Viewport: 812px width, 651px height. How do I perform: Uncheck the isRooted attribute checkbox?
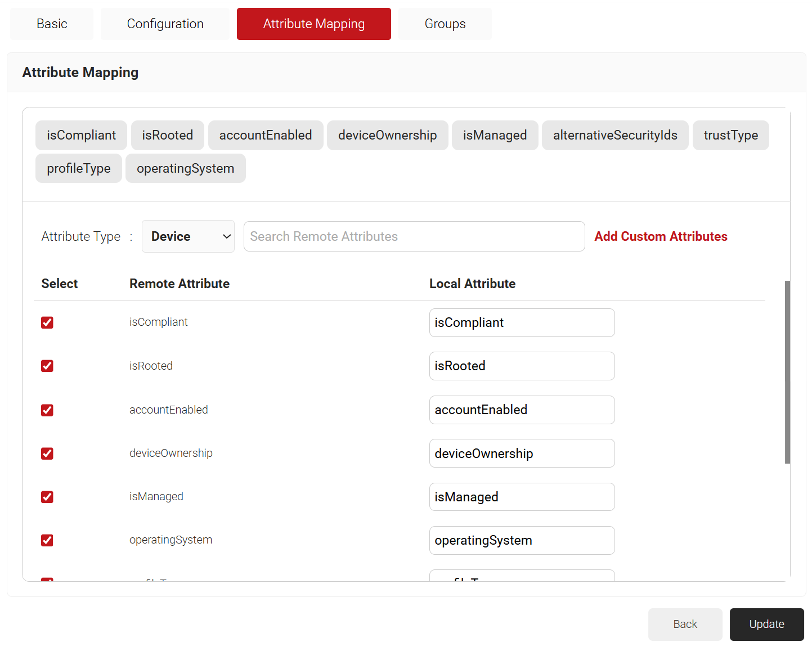point(47,366)
